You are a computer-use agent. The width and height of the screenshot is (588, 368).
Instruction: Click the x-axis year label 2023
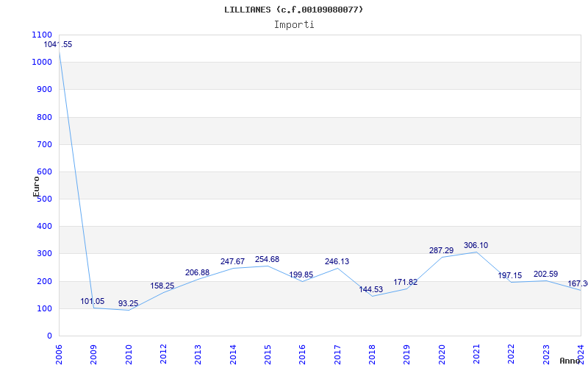tap(546, 355)
